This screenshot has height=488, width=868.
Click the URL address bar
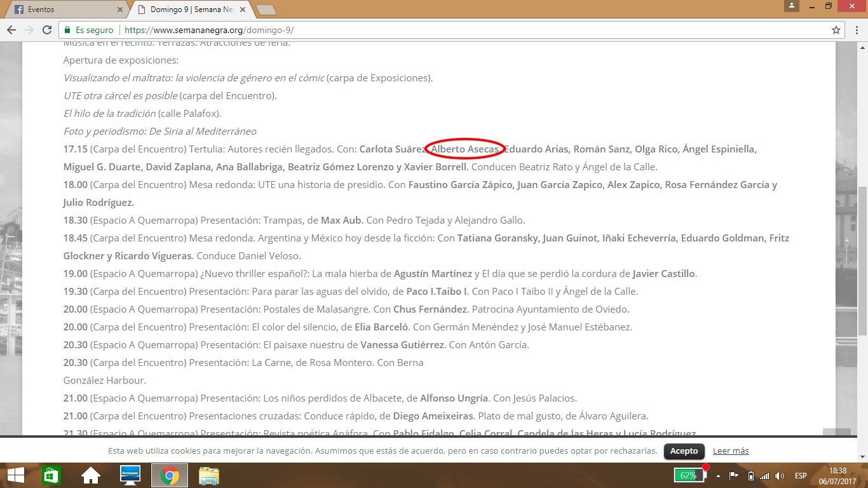coord(445,30)
